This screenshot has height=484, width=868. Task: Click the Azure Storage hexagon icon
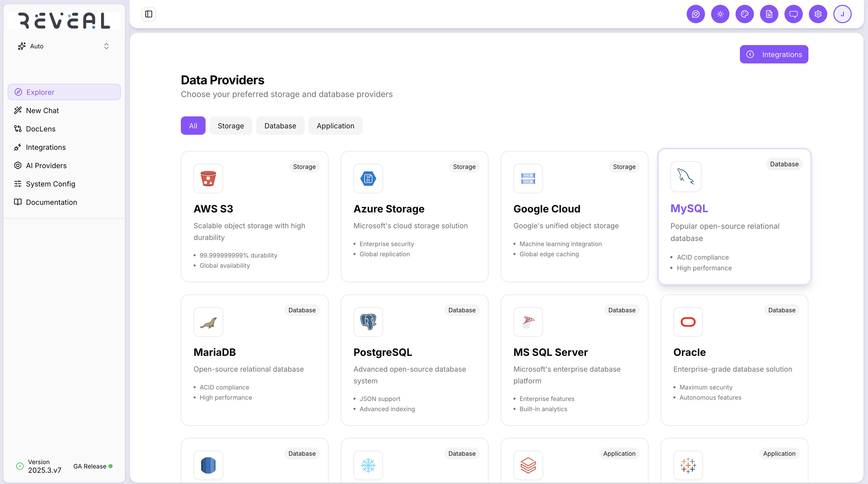[x=368, y=179]
